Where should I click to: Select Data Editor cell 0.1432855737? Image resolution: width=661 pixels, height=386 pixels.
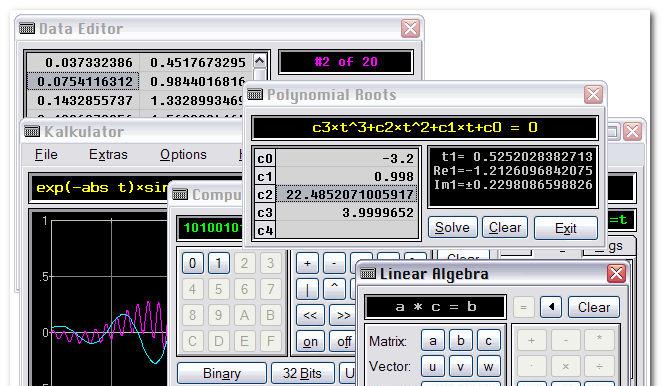(83, 100)
